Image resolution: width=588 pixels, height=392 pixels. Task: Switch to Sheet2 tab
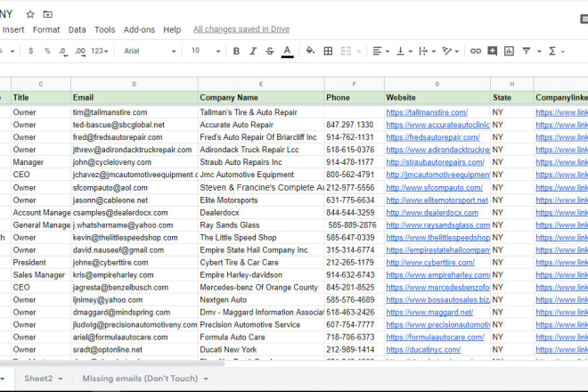tap(38, 379)
